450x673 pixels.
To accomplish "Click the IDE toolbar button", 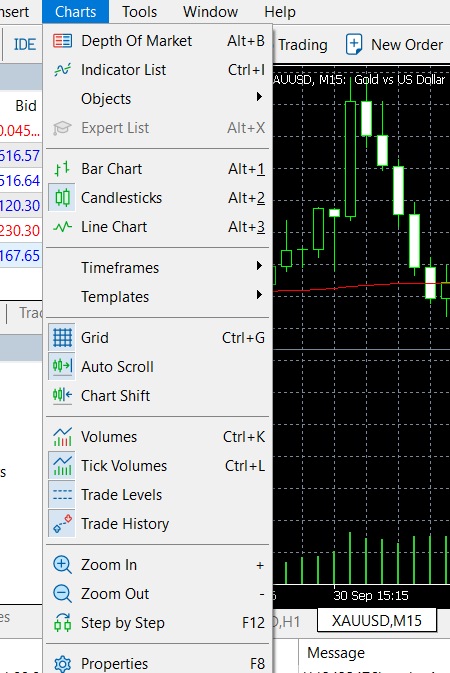I will point(25,45).
